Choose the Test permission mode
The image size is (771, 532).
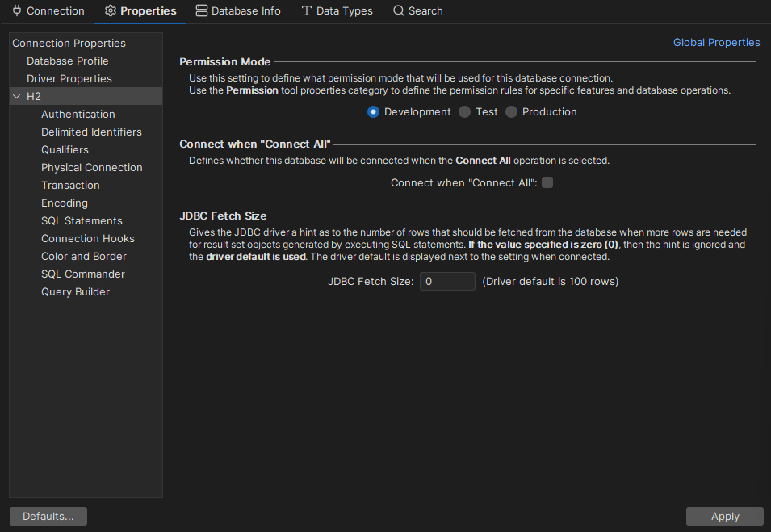[463, 111]
